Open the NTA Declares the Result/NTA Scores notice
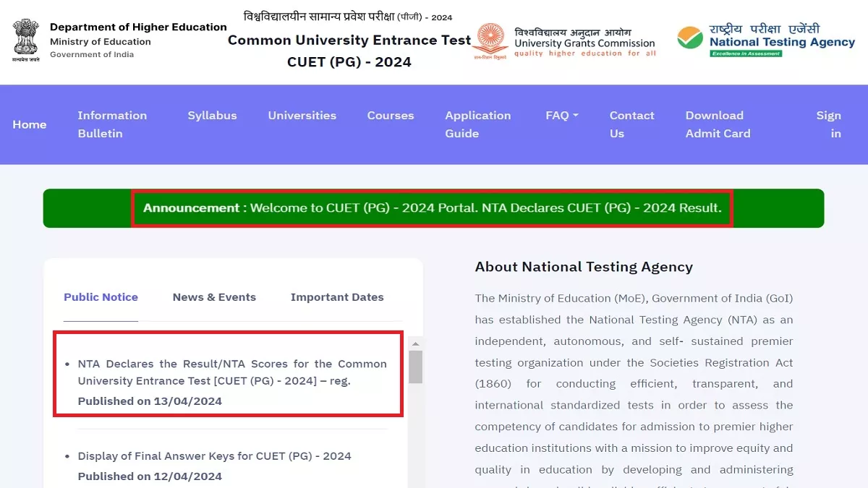Screen dimensions: 868x488 tap(232, 372)
